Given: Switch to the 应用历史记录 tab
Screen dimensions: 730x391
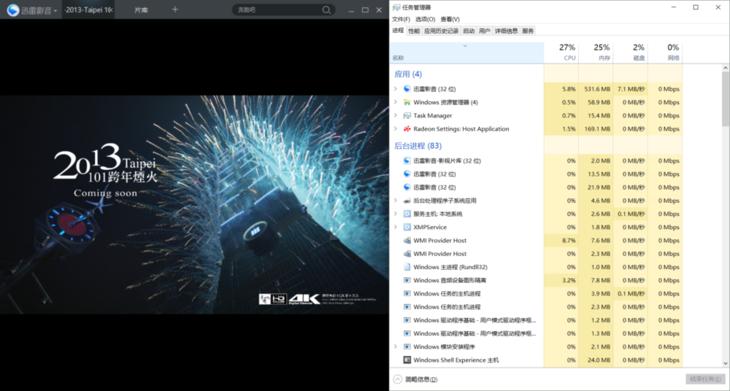Looking at the screenshot, I should point(441,31).
